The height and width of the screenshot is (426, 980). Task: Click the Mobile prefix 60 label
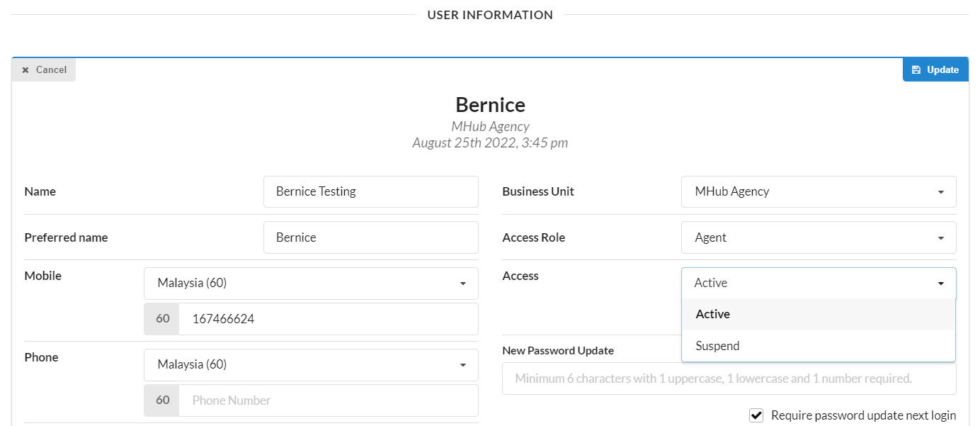[x=162, y=319]
